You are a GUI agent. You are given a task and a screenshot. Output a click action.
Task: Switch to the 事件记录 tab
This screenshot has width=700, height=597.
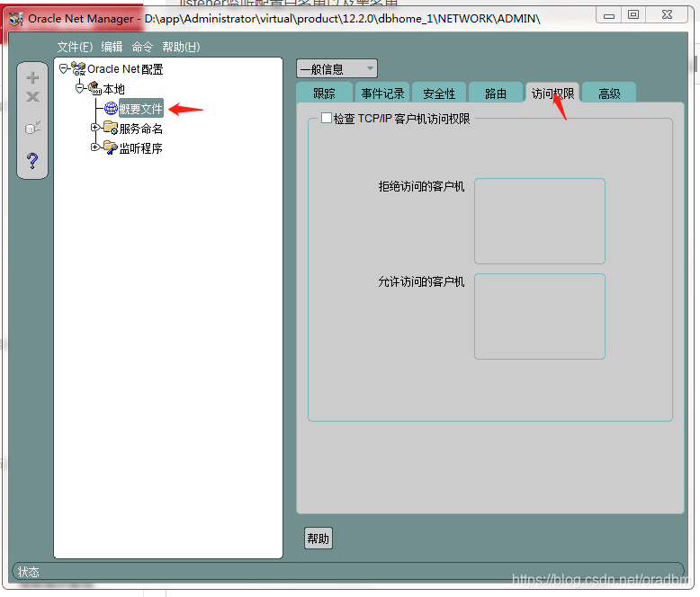[x=382, y=94]
